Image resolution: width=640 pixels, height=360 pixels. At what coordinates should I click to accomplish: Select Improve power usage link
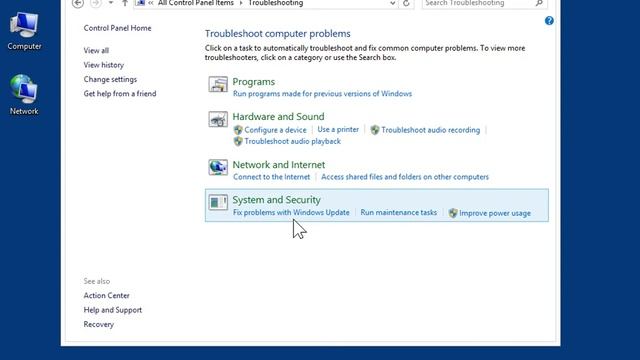point(495,213)
